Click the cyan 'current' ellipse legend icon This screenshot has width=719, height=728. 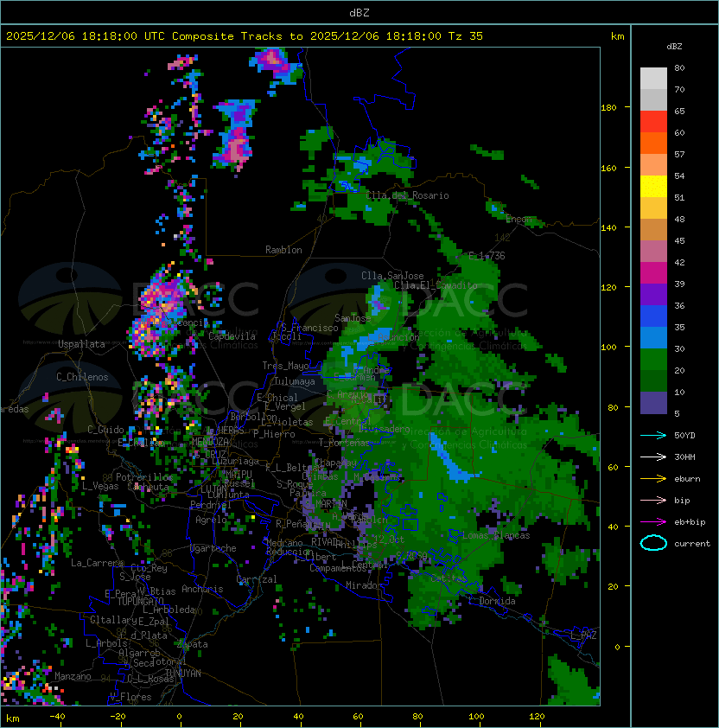[x=653, y=543]
